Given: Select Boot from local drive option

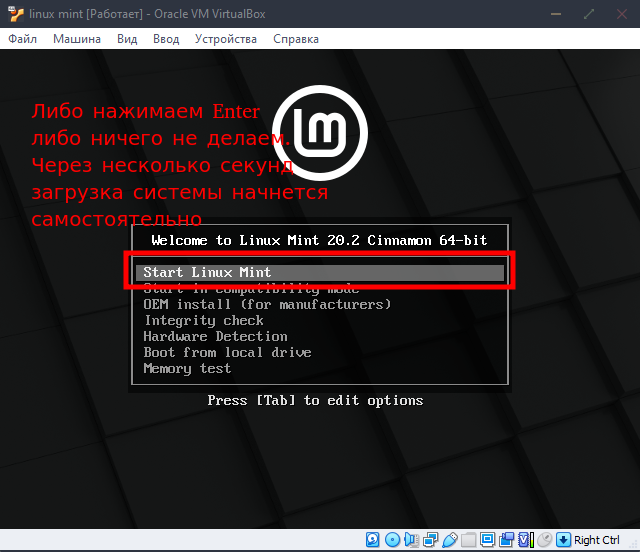Looking at the screenshot, I should [x=227, y=352].
